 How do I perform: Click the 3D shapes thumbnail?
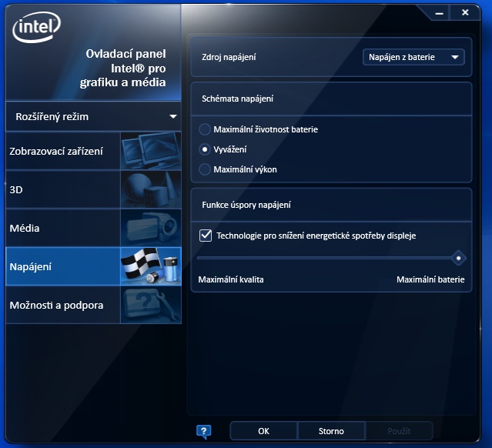(151, 189)
